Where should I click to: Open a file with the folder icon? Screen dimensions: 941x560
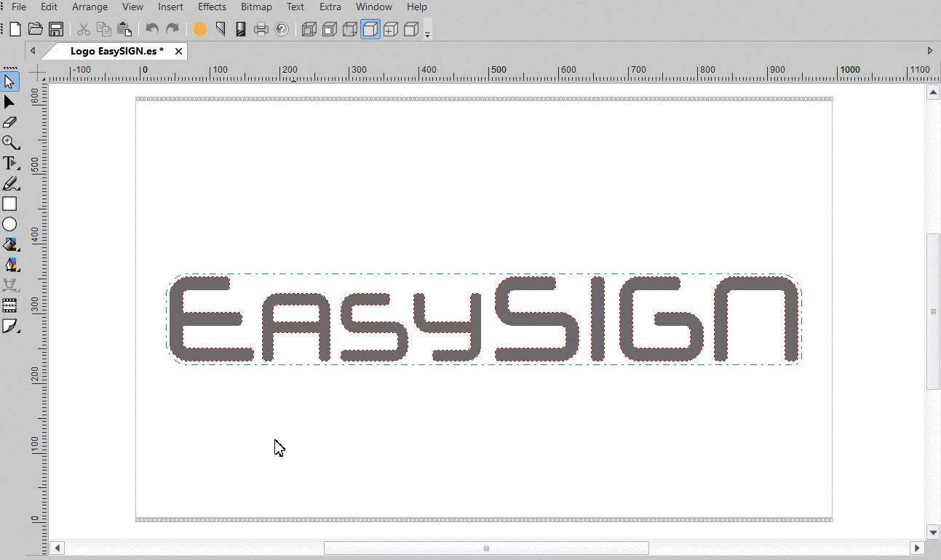click(x=35, y=29)
